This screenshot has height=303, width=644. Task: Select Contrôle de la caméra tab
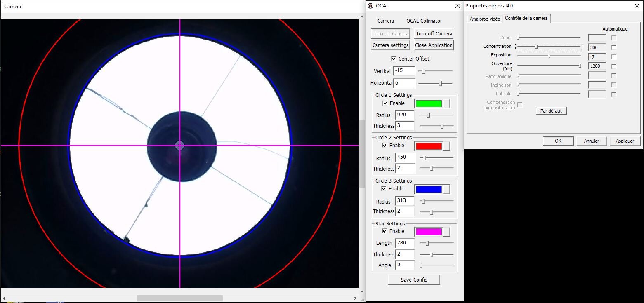pos(526,18)
